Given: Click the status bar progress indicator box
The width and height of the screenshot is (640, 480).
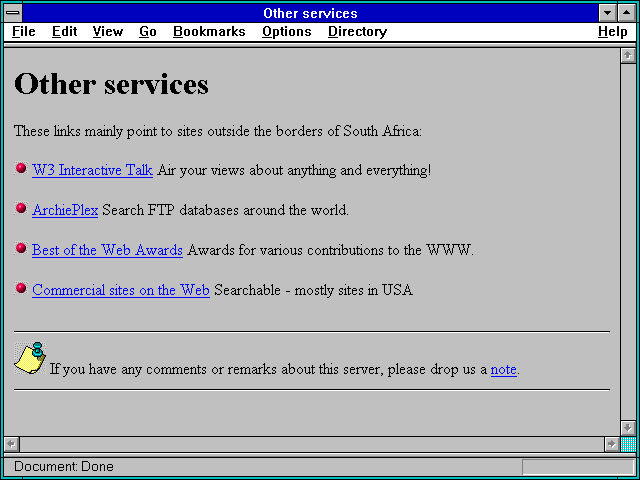Looking at the screenshot, I should tap(578, 467).
